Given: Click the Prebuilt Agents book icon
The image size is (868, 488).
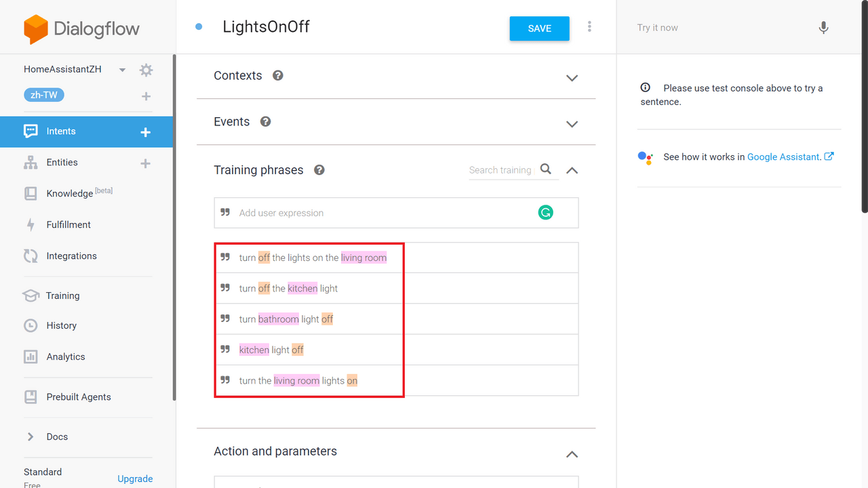Looking at the screenshot, I should (x=31, y=397).
